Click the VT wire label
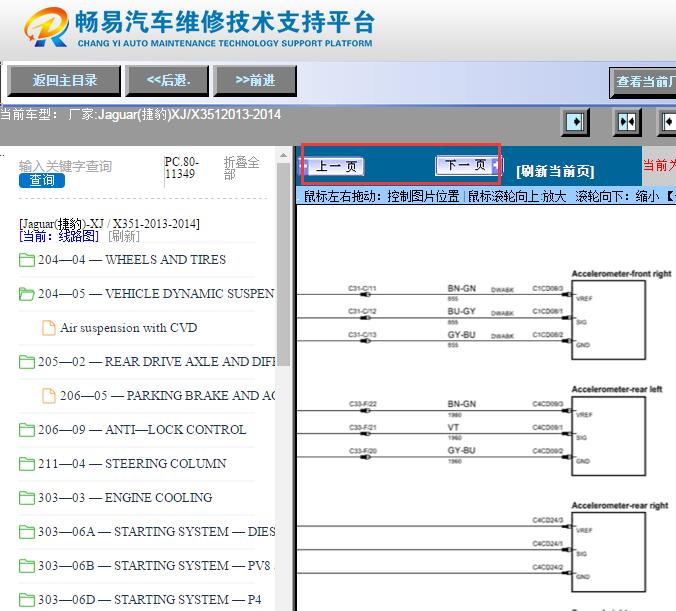Viewport: 676px width, 611px height. (x=453, y=427)
